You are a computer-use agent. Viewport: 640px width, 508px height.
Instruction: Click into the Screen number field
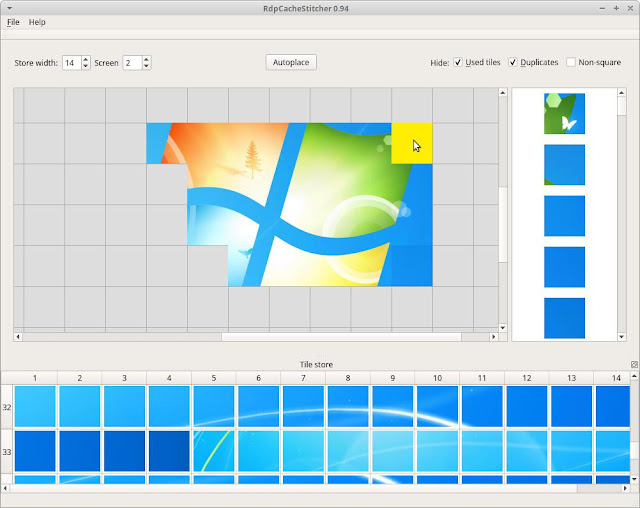132,63
